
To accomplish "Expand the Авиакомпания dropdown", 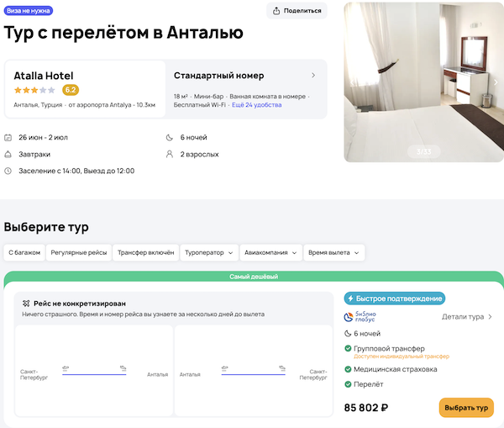I will pos(270,252).
